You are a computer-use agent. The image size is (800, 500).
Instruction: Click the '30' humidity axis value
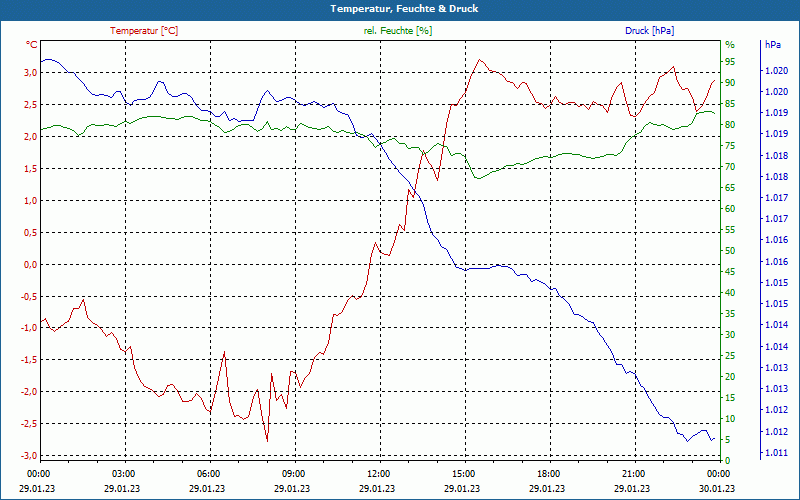pyautogui.click(x=730, y=335)
